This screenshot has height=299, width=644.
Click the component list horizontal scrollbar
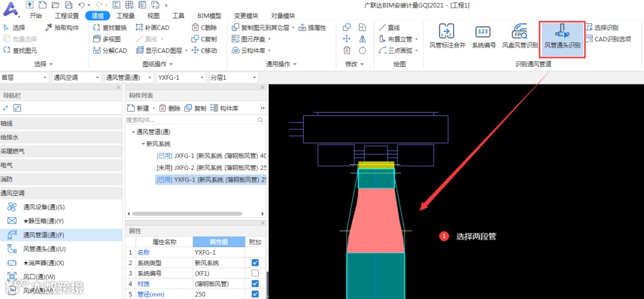coord(187,214)
